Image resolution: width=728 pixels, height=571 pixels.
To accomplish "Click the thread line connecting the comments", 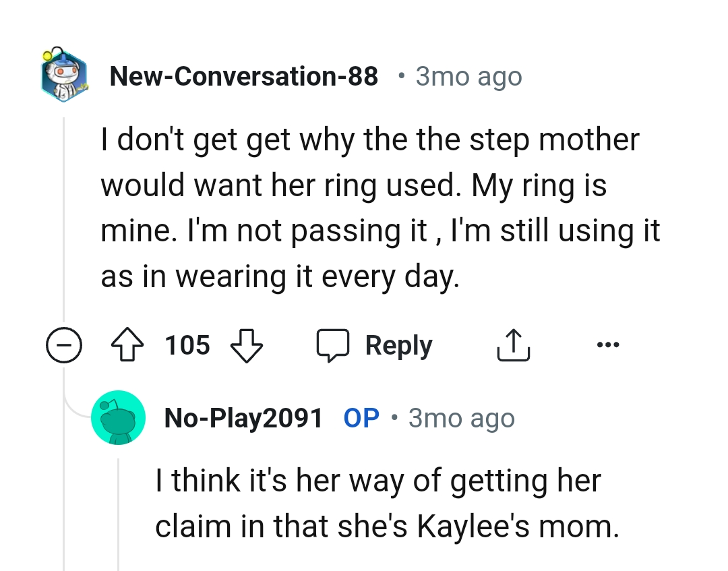I will pos(64,216).
